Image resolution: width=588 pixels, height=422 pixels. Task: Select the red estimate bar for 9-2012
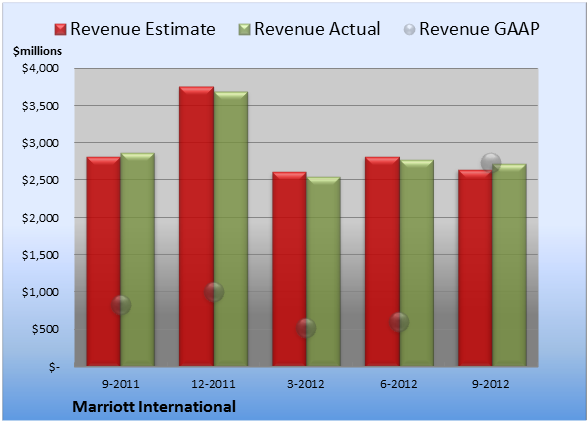point(475,268)
